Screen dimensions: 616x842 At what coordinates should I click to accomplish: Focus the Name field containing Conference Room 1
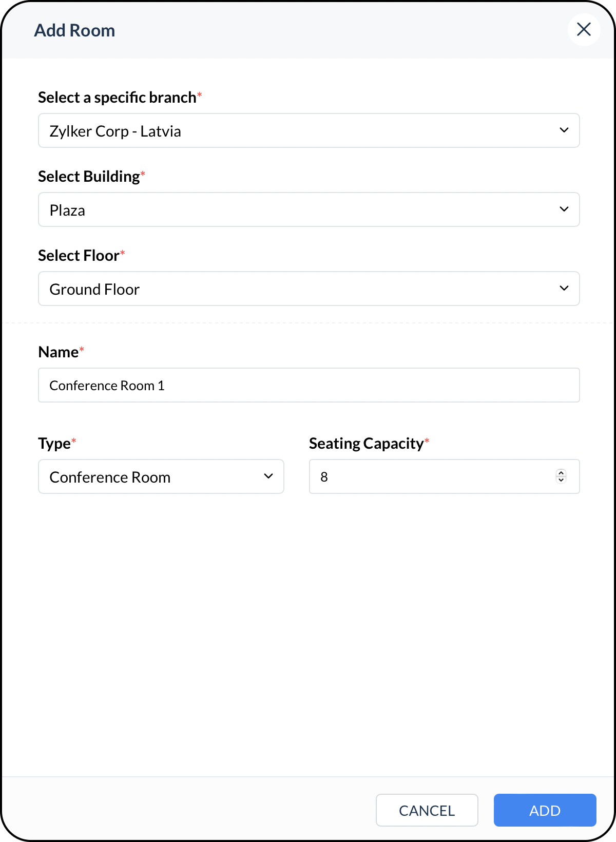tap(309, 385)
